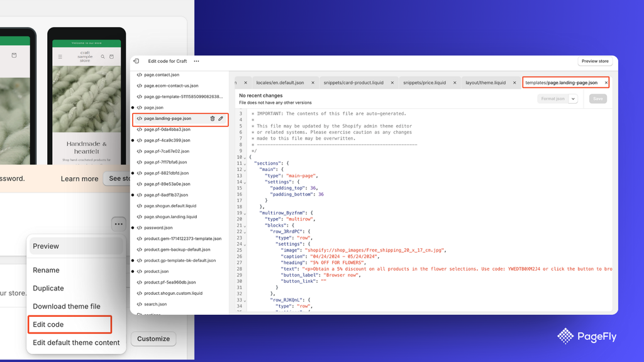Open page.shogun.default.liquid file

(x=170, y=206)
